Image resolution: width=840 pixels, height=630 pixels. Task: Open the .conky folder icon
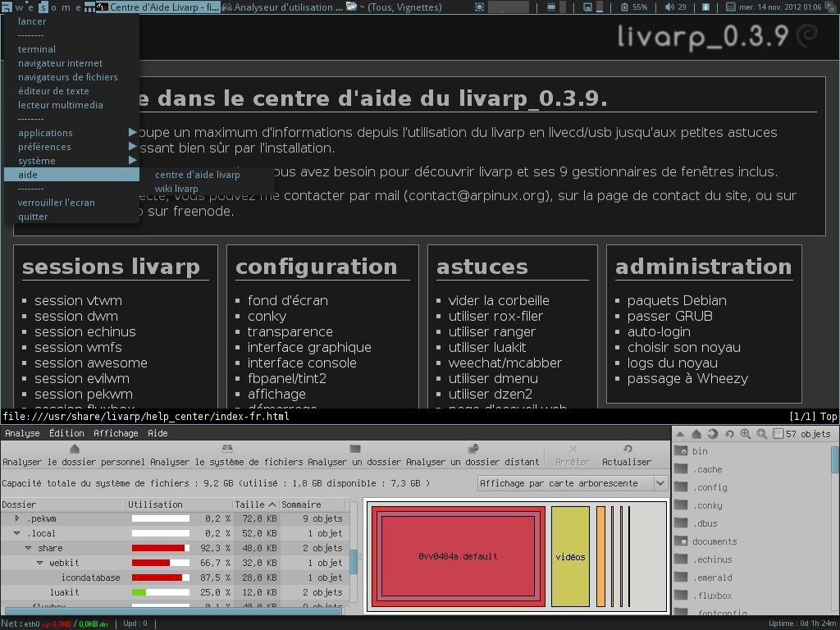(x=681, y=505)
